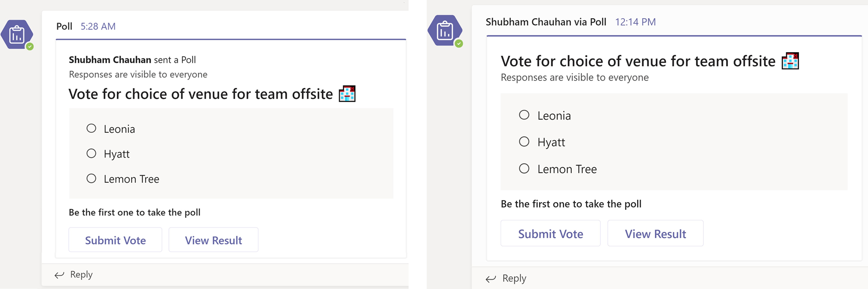868x289 pixels.
Task: Submit Vote in the left poll card
Action: (x=115, y=240)
